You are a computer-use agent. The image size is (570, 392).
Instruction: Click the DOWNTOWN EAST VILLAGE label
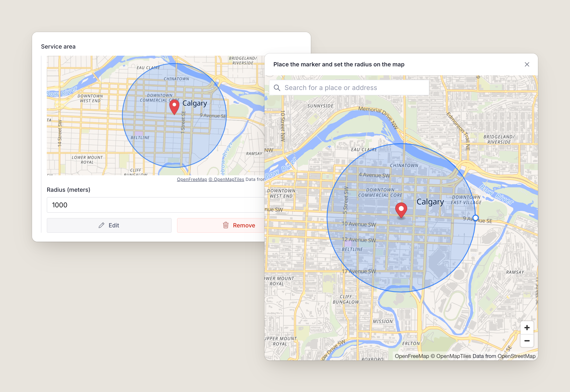[466, 200]
